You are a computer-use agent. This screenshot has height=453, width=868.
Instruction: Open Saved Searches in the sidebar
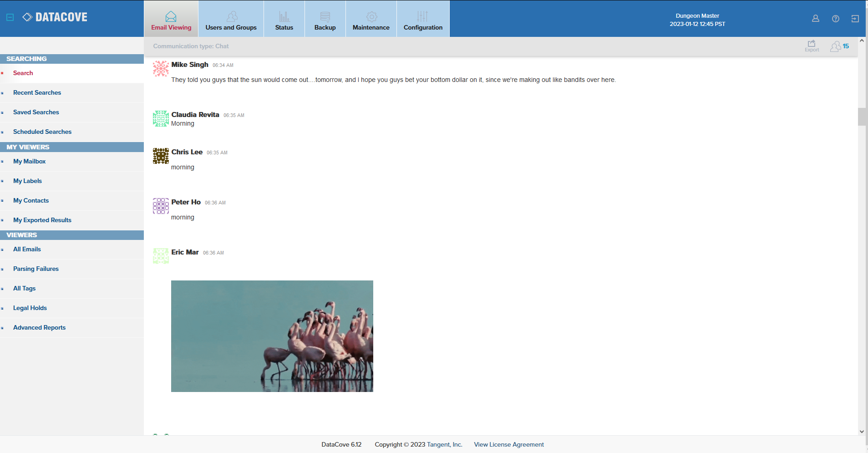[36, 112]
